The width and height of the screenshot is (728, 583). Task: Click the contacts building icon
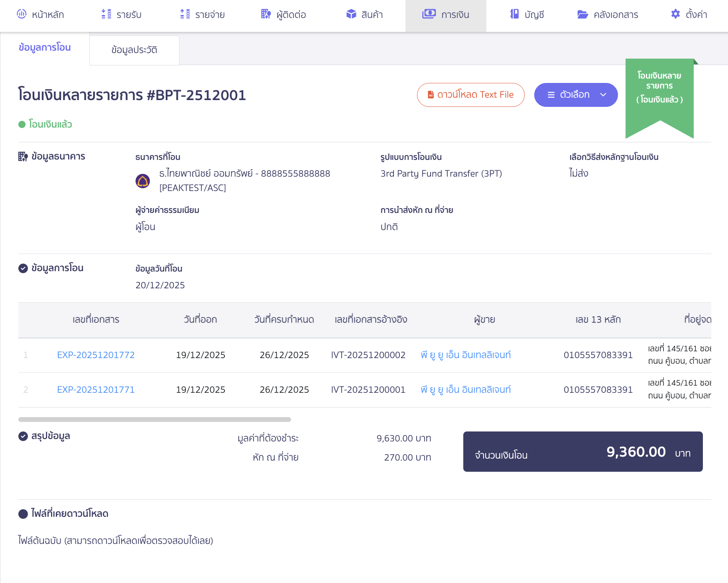[x=266, y=14]
